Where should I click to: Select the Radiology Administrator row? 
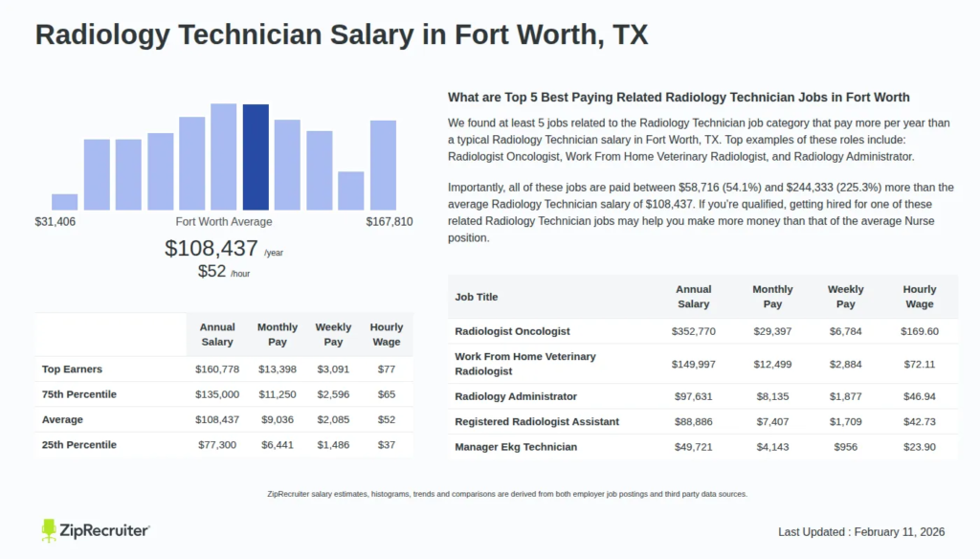pyautogui.click(x=517, y=395)
